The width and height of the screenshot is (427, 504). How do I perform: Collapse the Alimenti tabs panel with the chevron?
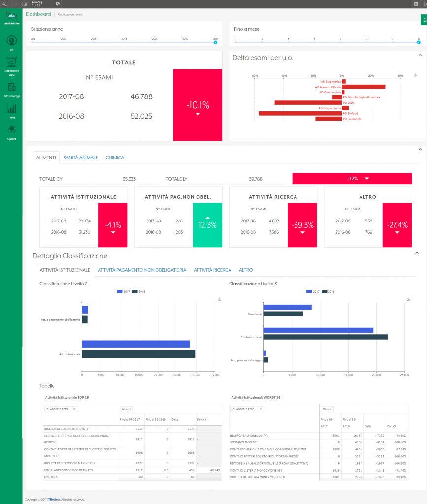pos(420,150)
